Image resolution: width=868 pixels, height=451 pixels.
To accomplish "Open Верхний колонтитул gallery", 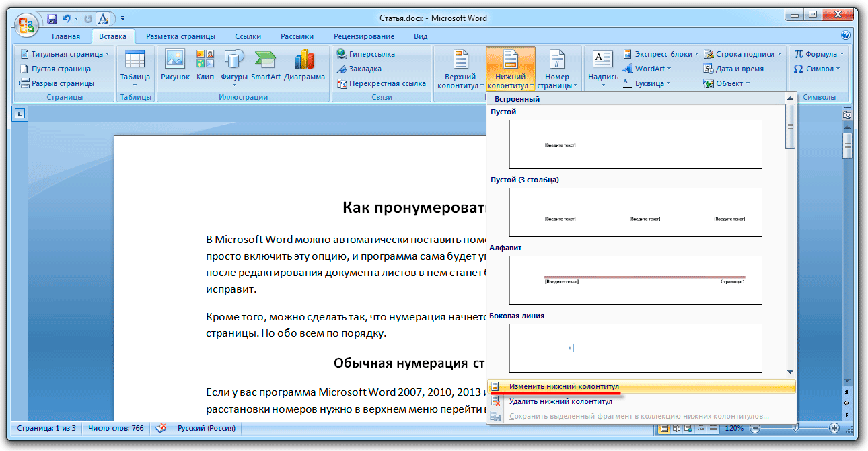I will (x=460, y=69).
